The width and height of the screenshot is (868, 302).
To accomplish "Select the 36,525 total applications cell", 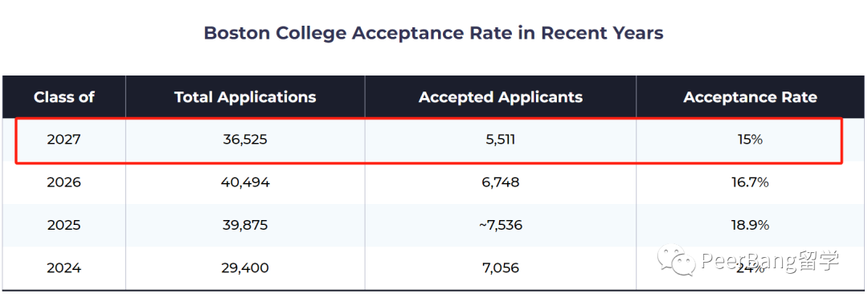I will point(245,140).
